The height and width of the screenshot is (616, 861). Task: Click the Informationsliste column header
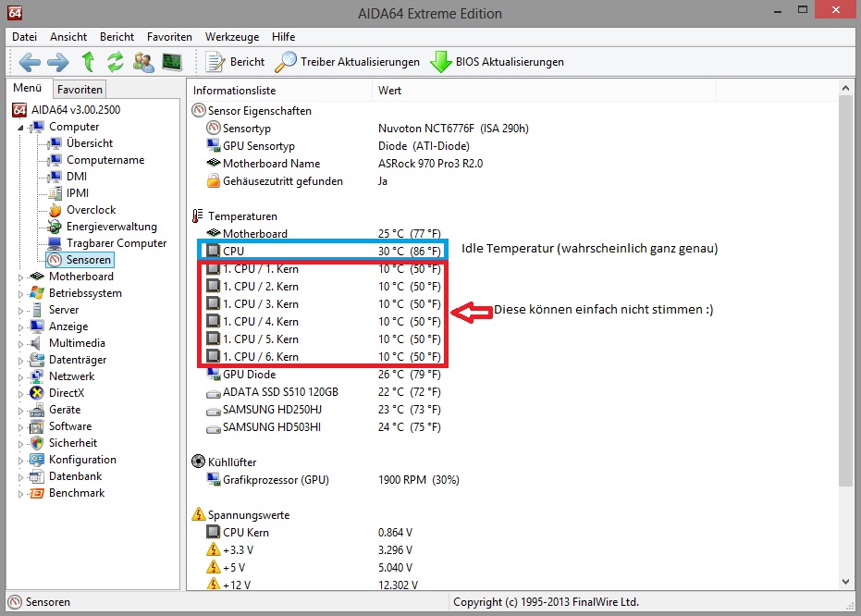(x=280, y=91)
